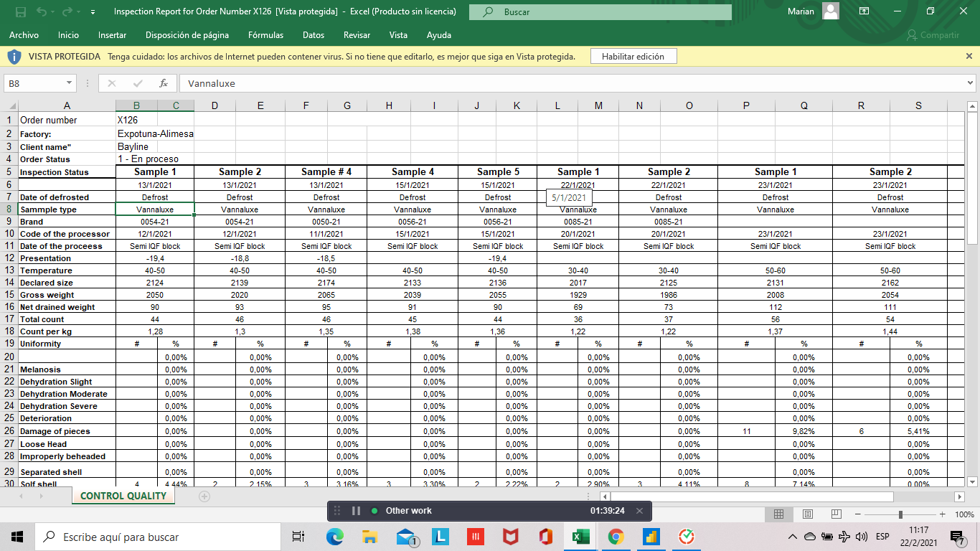This screenshot has height=551, width=980.
Task: Open Windows notification center
Action: tap(956, 537)
